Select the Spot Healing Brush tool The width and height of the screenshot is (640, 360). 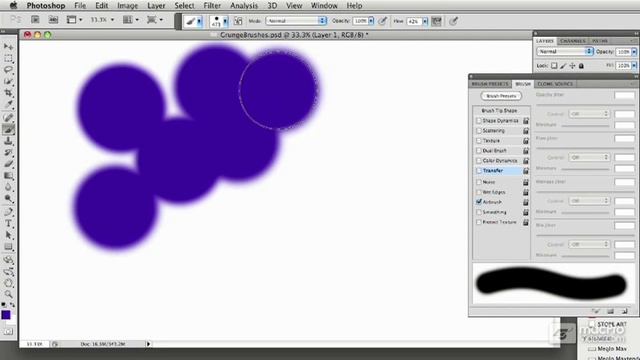pos(8,118)
